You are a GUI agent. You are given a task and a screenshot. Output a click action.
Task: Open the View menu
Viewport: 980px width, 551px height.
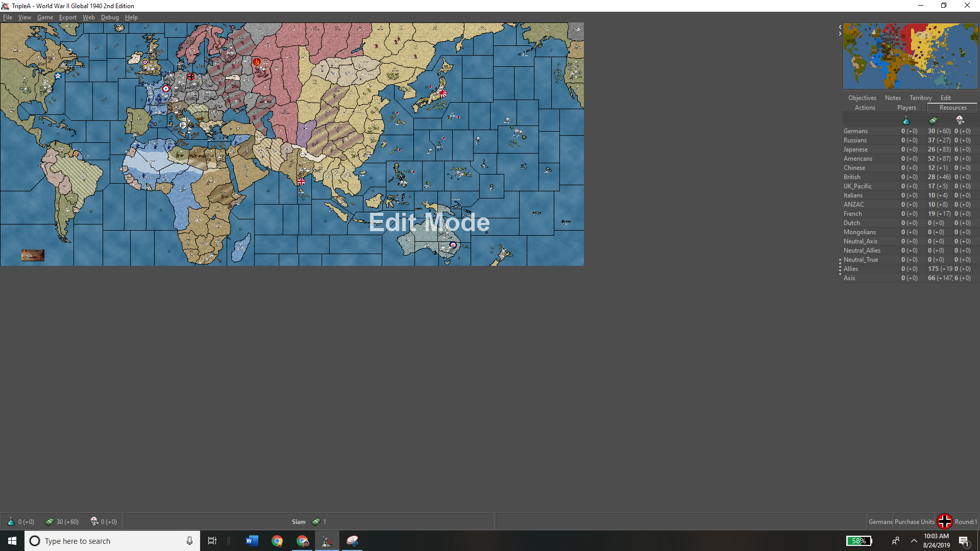pos(24,17)
